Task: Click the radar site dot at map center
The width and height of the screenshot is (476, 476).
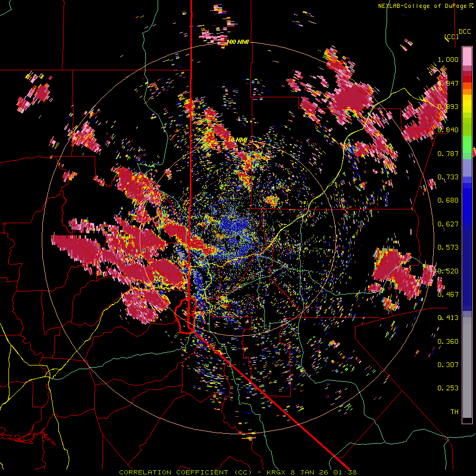Action: [238, 239]
